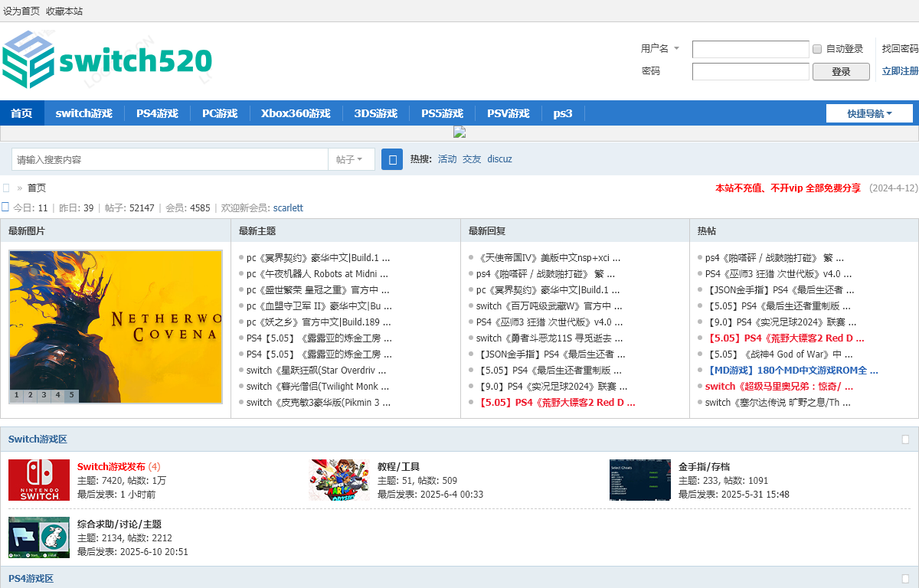Open 热帖 post switch《塞尔达传说 旷野之息/Th

(778, 403)
